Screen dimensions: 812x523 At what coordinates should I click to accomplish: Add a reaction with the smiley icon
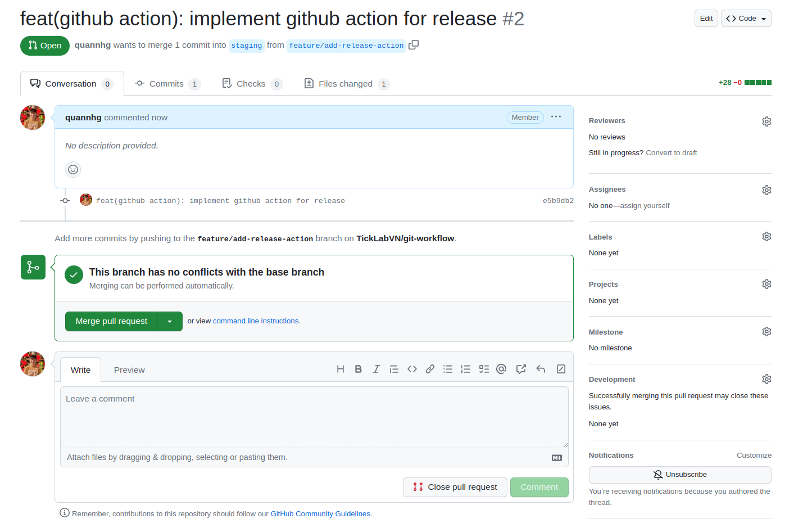click(73, 169)
